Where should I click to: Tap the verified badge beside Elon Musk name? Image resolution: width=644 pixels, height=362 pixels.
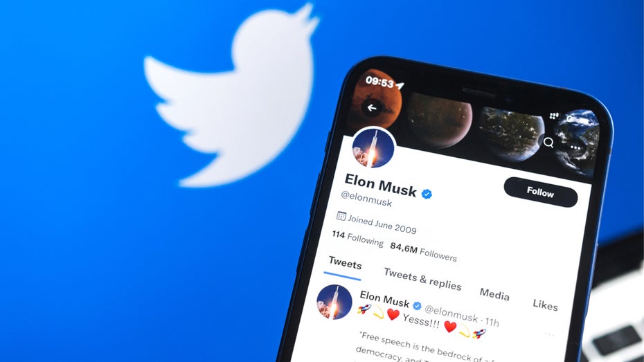pos(427,194)
